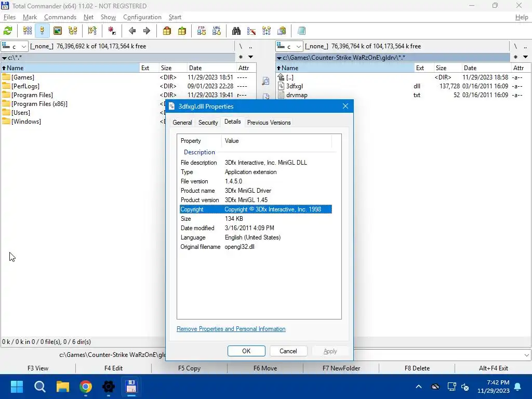532x399 pixels.
Task: Switch to brief file names view icon
Action: 28,31
